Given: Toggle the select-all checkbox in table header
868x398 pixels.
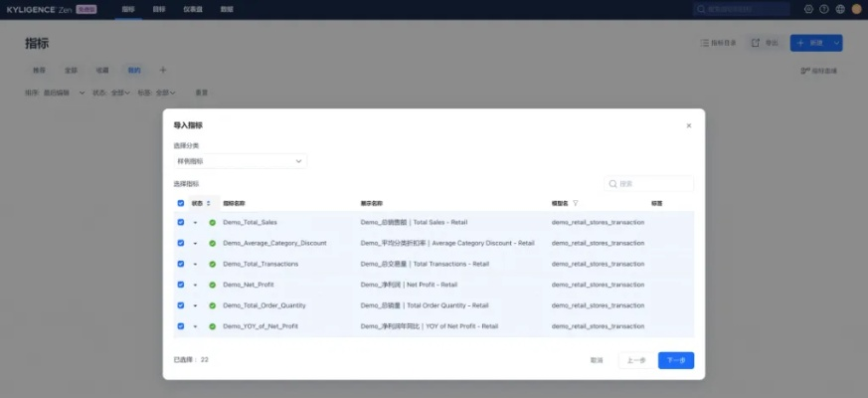Looking at the screenshot, I should tap(180, 203).
